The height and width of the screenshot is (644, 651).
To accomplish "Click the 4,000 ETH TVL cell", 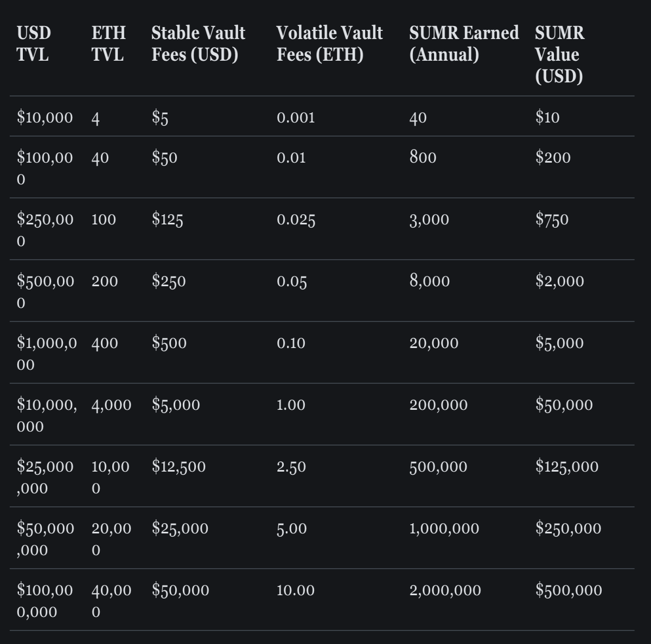I will tap(111, 405).
